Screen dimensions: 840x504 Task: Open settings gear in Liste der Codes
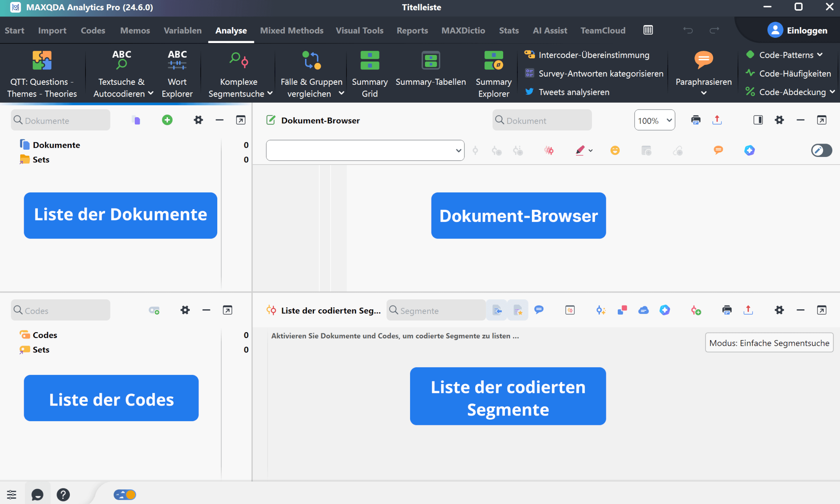click(185, 310)
